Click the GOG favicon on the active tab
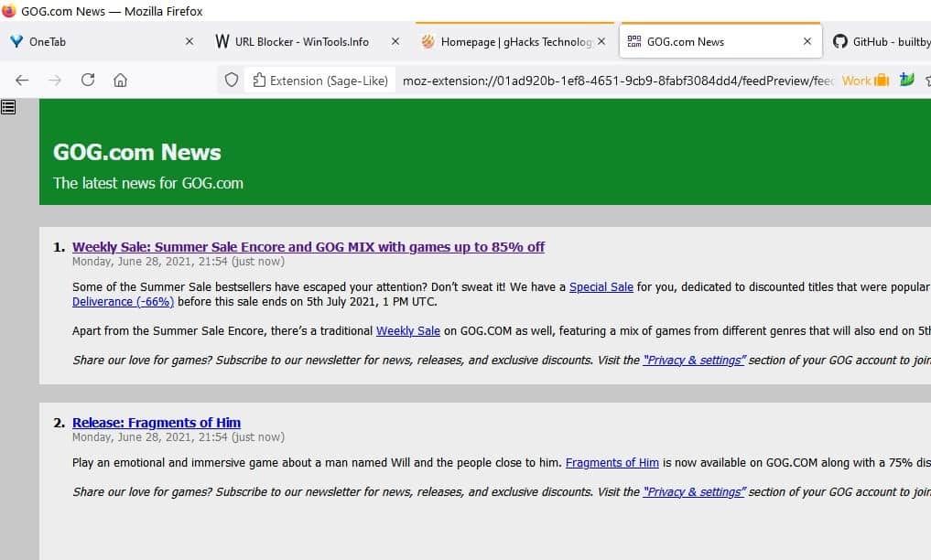Viewport: 931px width, 560px height. [x=634, y=41]
